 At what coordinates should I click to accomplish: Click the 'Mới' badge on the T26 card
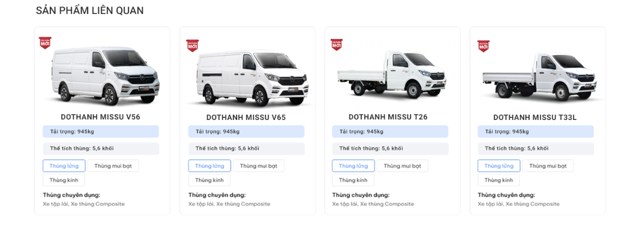(336, 44)
